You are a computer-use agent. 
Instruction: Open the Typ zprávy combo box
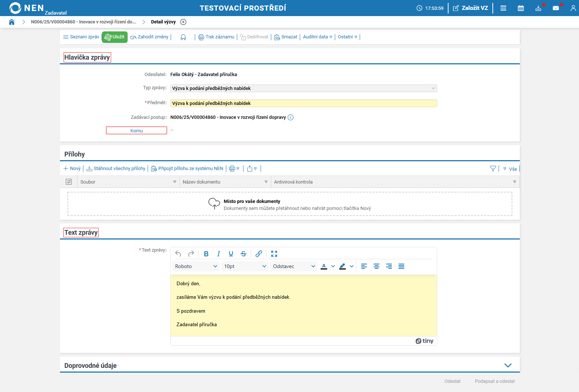pos(304,88)
